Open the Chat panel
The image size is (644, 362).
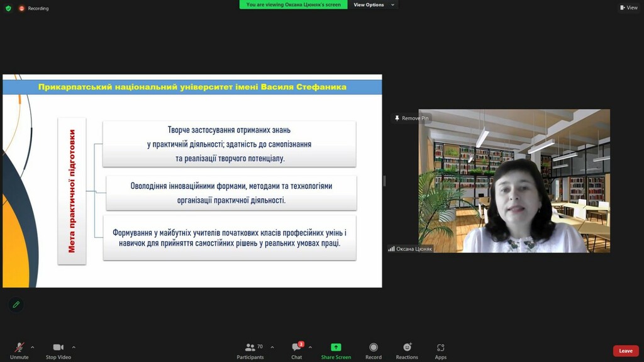tap(296, 348)
